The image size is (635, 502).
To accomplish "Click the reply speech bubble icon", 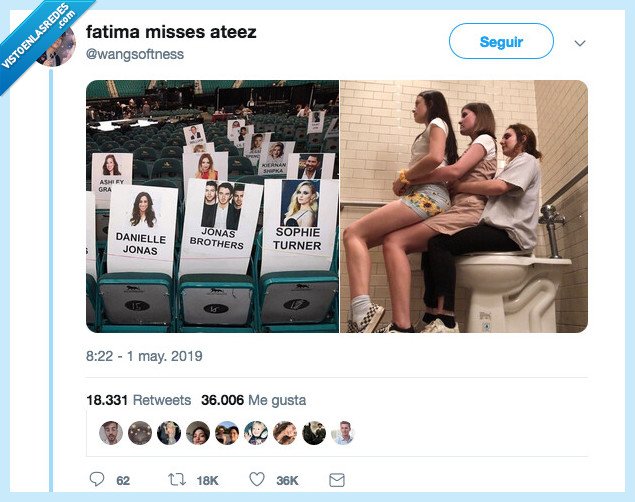I will [97, 480].
